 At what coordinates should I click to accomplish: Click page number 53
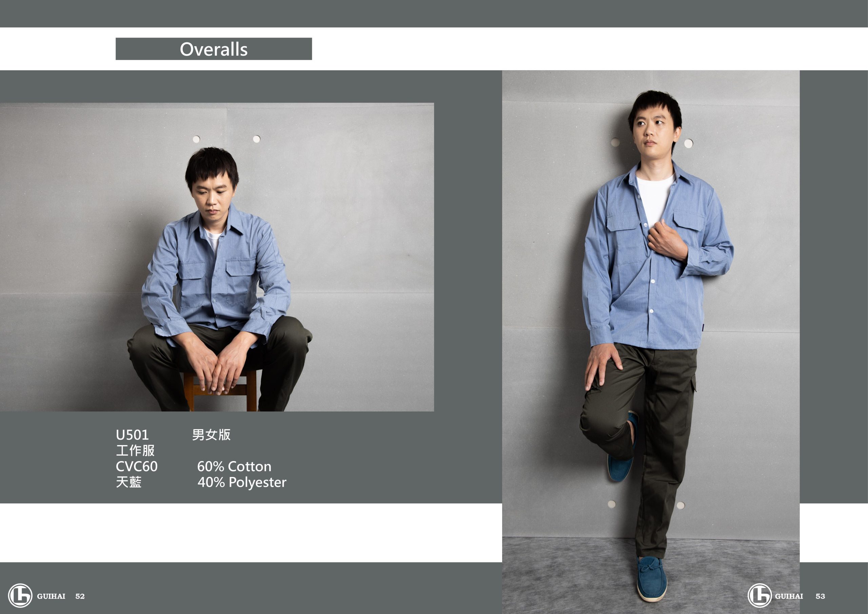[820, 596]
